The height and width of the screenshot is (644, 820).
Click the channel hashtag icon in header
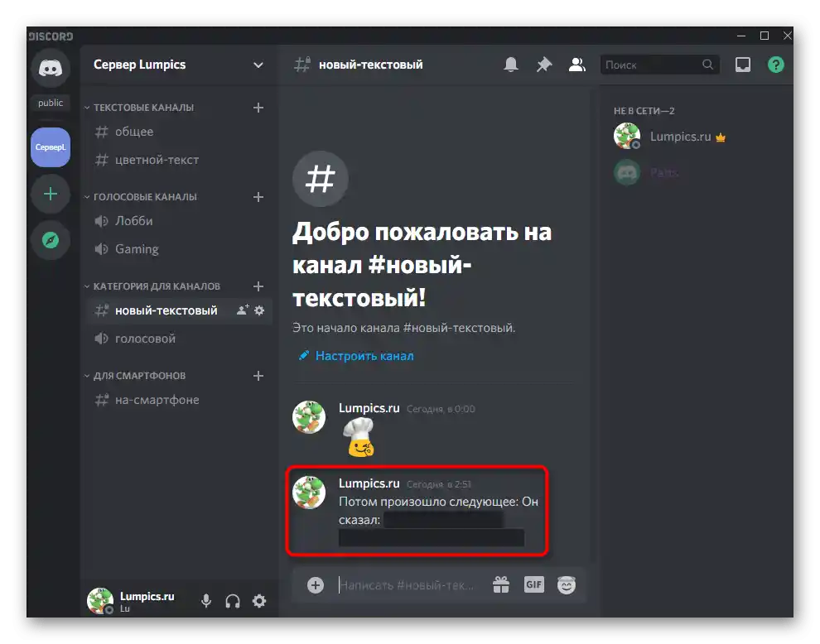301,65
